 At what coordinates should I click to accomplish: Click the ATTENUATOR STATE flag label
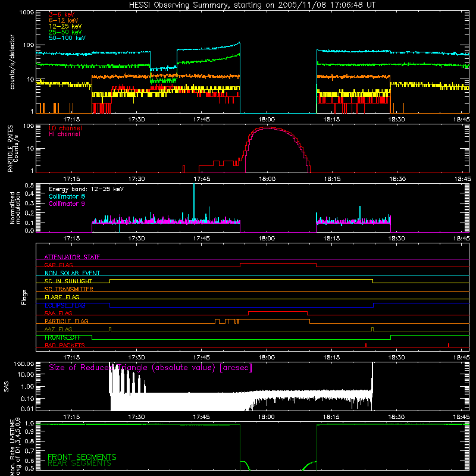[x=72, y=257]
